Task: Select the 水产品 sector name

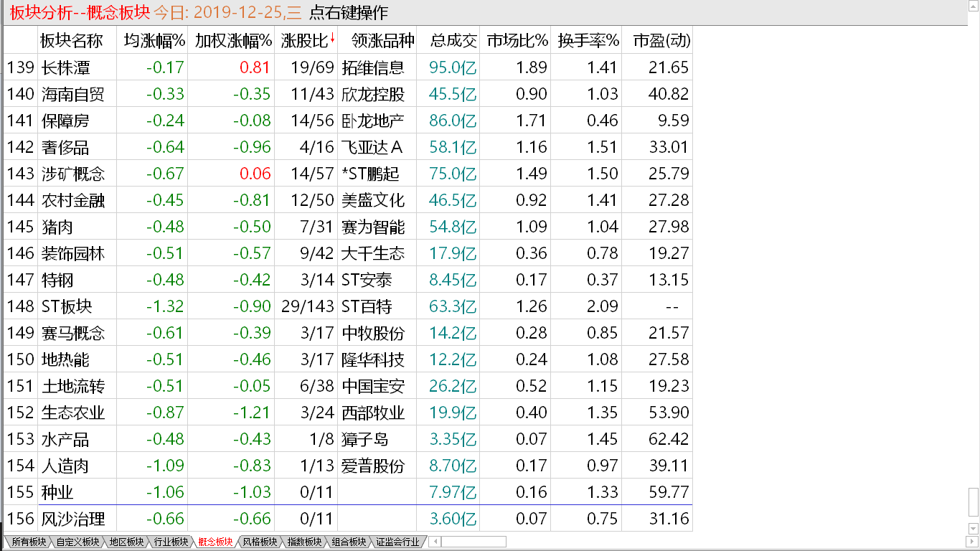Action: click(x=65, y=439)
